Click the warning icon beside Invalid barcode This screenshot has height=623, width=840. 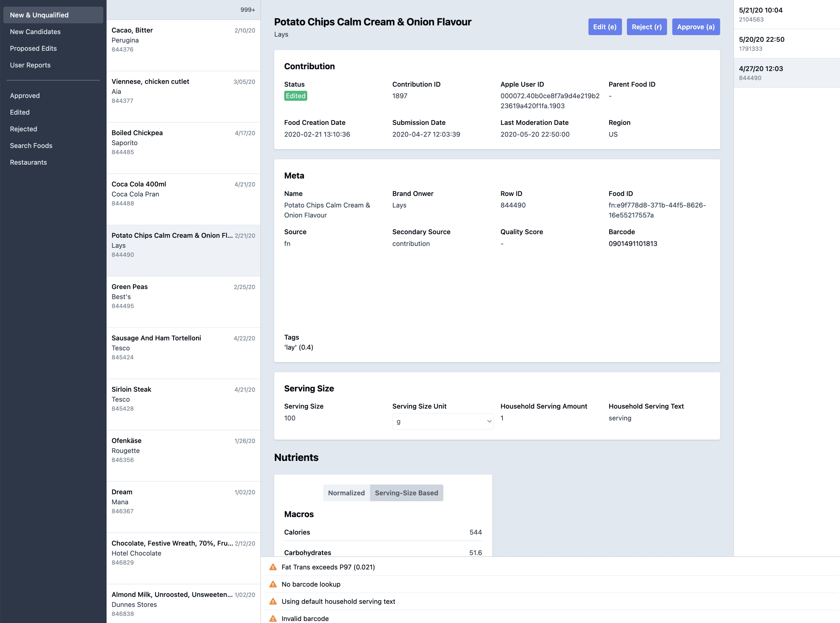pos(273,618)
